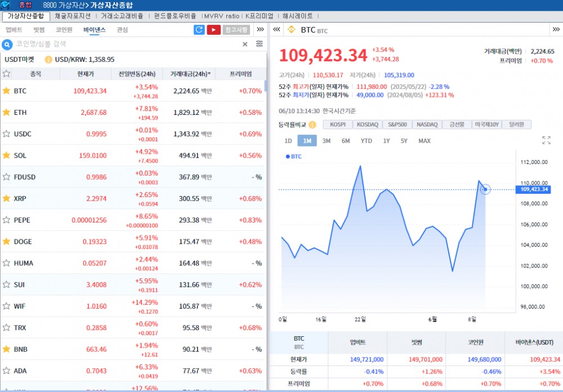Sort by 거래대금(24h) column header arrow
The width and height of the screenshot is (563, 392).
[209, 74]
